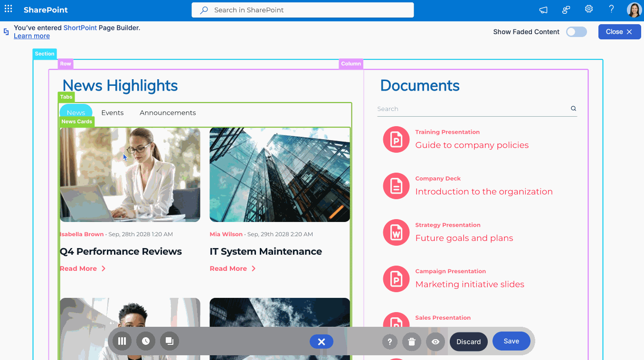Click the Documents heading
This screenshot has width=644, height=360.
click(x=420, y=85)
